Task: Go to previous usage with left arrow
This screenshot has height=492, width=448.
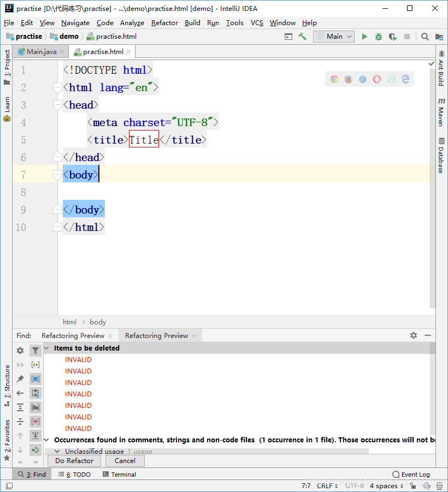Action: (20, 393)
